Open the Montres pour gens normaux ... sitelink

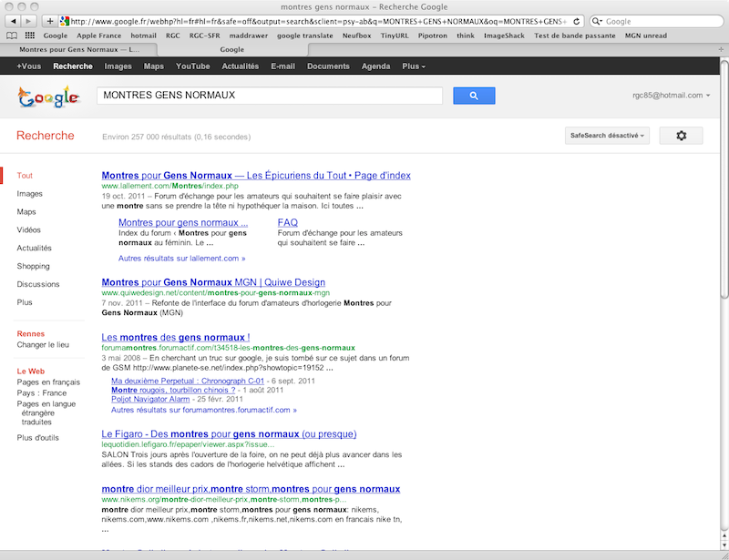(183, 222)
